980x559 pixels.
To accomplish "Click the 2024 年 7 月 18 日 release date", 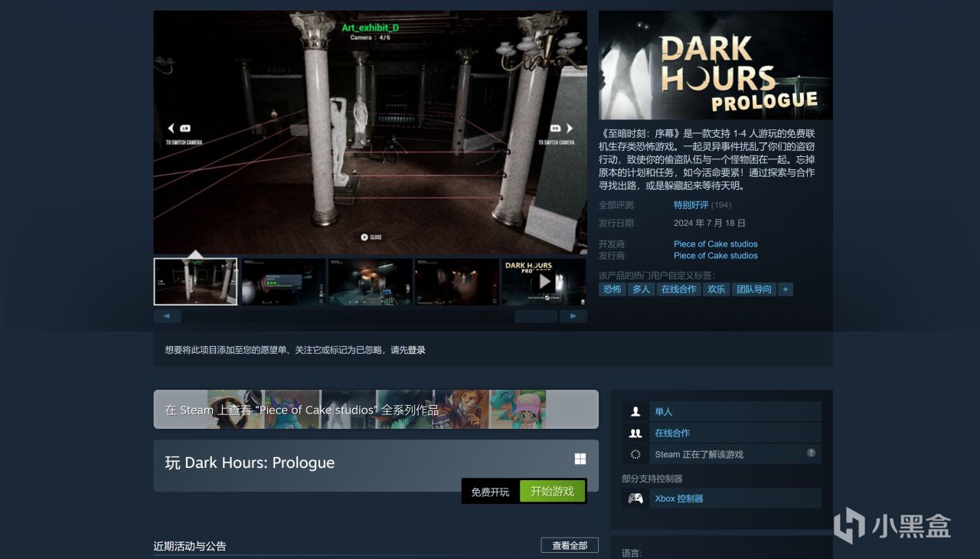I will point(710,223).
